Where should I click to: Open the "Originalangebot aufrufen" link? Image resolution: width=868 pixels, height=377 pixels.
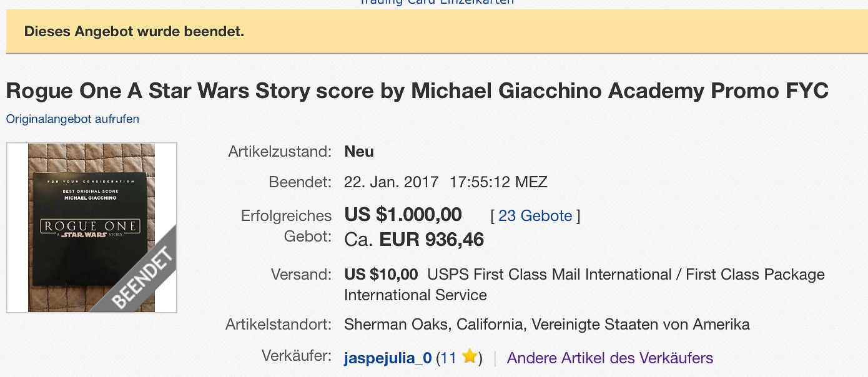click(72, 119)
